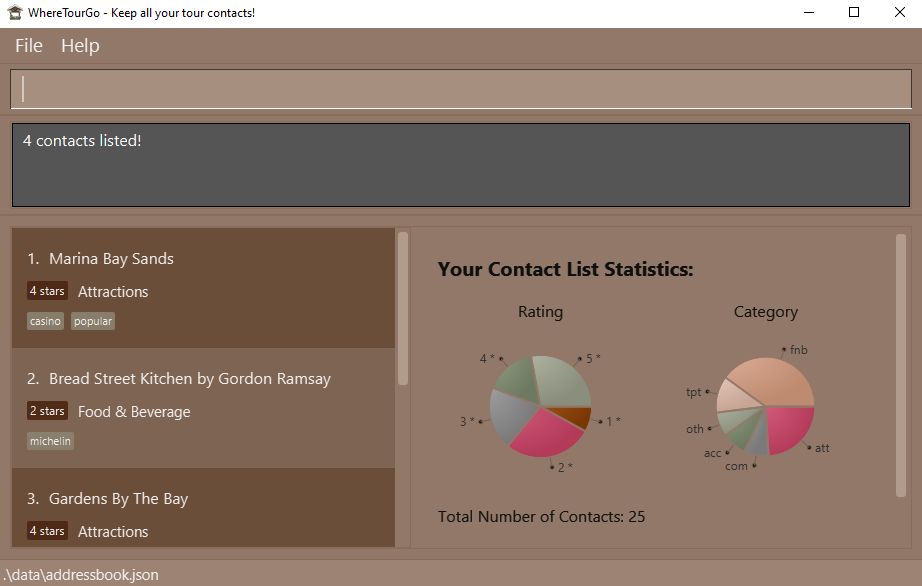Click the 4 stars badge on Gardens By The Bay
922x586 pixels.
pyautogui.click(x=47, y=531)
